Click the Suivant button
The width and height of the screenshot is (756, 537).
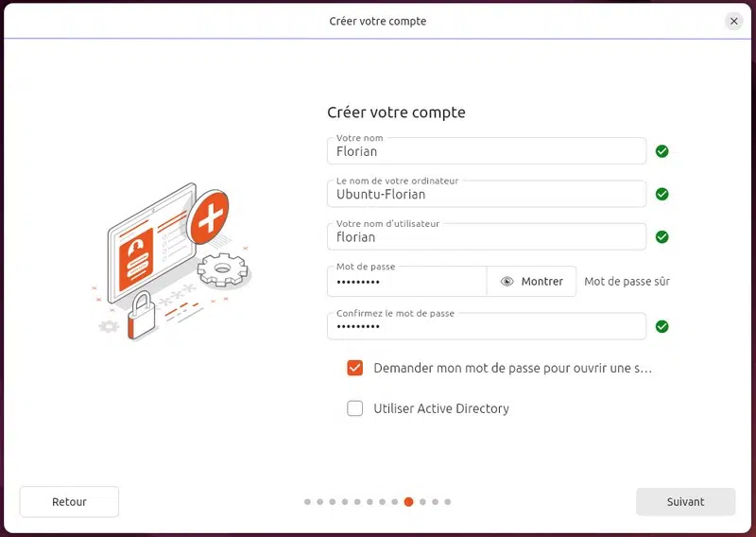[x=685, y=502]
